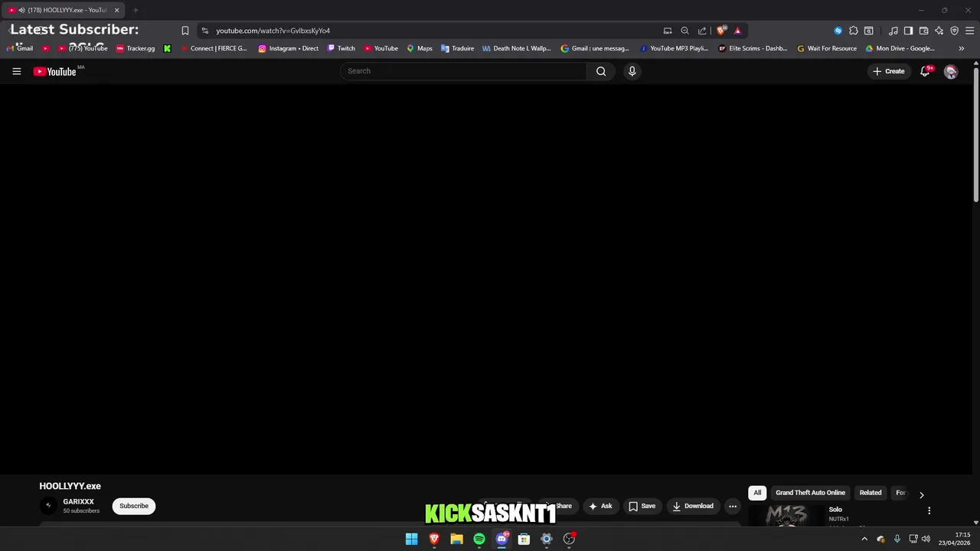Image resolution: width=980 pixels, height=551 pixels.
Task: Start voice search with microphone icon
Action: coord(632,71)
